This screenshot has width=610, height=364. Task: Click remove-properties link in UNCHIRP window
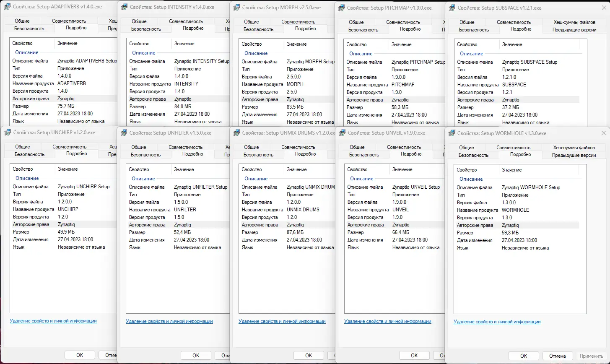53,321
